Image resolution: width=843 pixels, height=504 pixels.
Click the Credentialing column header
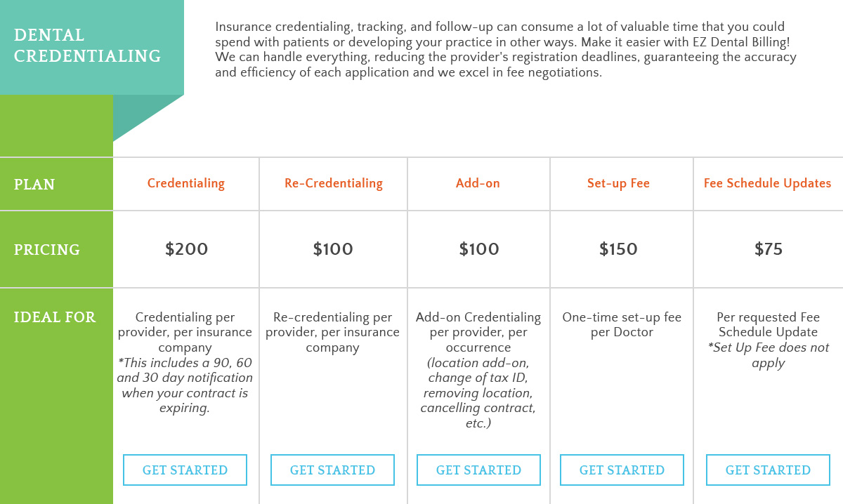click(185, 183)
